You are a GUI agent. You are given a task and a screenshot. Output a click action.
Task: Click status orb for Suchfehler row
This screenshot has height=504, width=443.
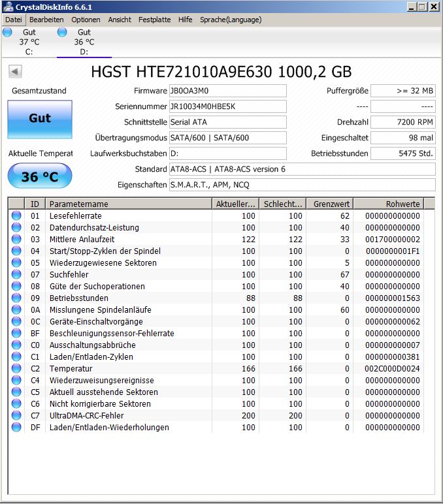tap(16, 274)
